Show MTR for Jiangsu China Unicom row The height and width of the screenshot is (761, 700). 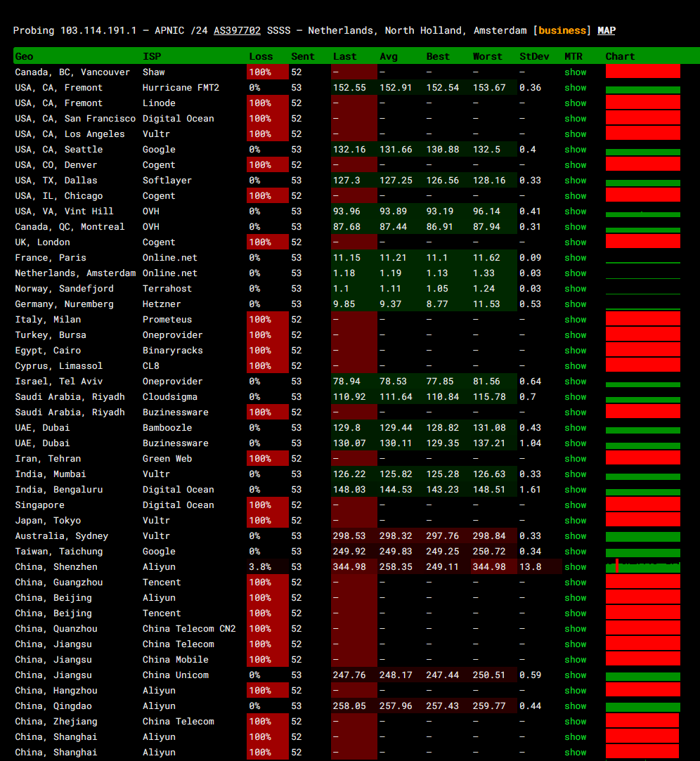pyautogui.click(x=575, y=675)
